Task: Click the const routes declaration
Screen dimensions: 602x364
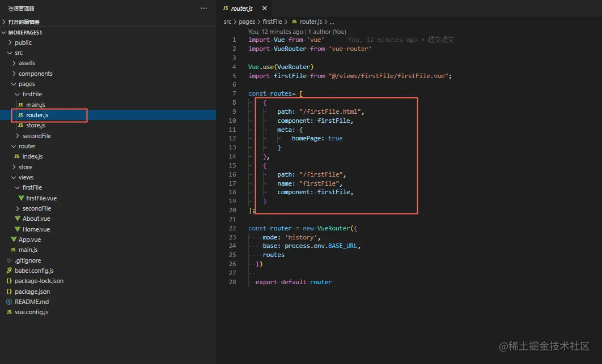Action: coord(275,93)
